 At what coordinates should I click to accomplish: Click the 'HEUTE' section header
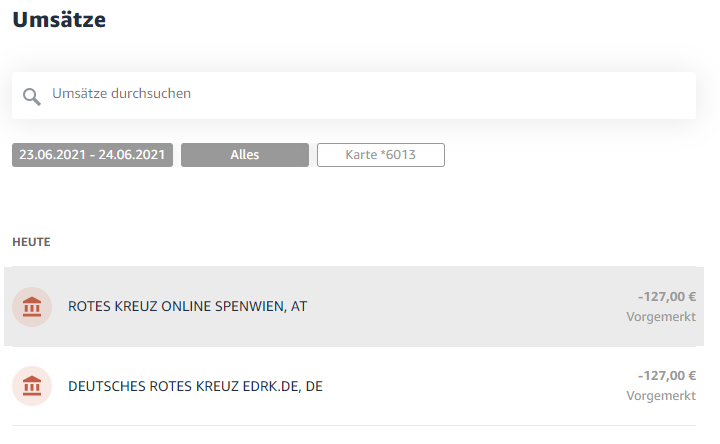pyautogui.click(x=31, y=242)
